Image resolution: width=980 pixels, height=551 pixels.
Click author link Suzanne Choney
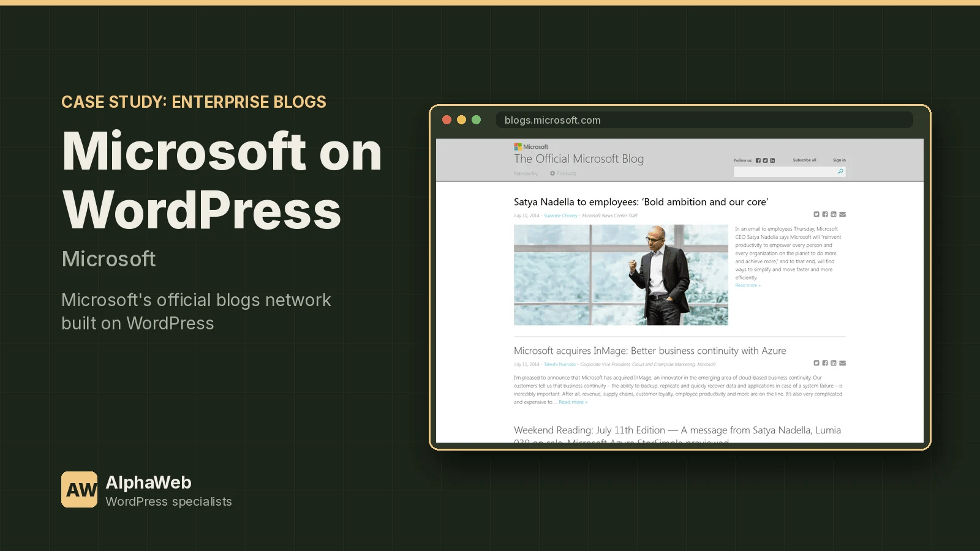[560, 216]
